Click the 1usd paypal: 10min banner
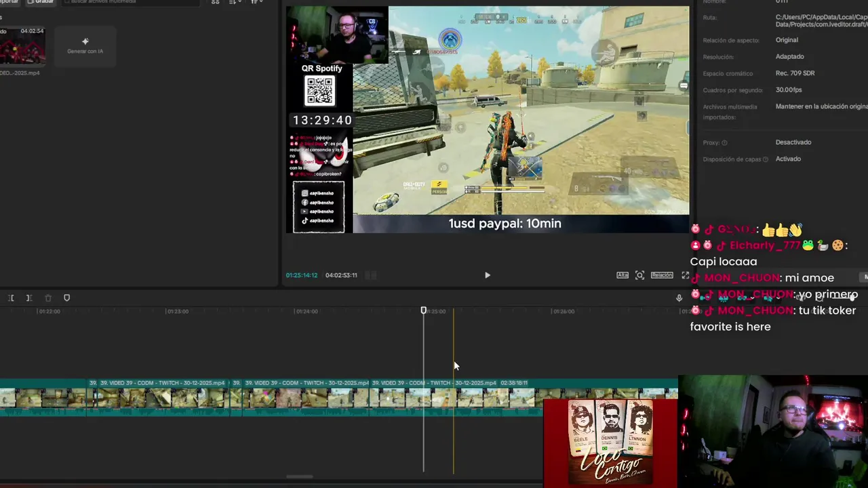 coord(505,224)
